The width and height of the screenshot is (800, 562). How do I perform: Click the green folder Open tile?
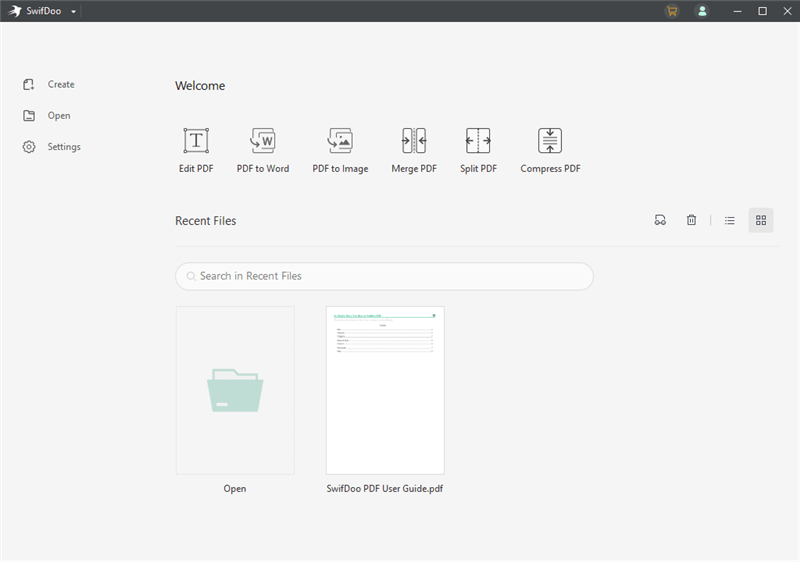235,390
